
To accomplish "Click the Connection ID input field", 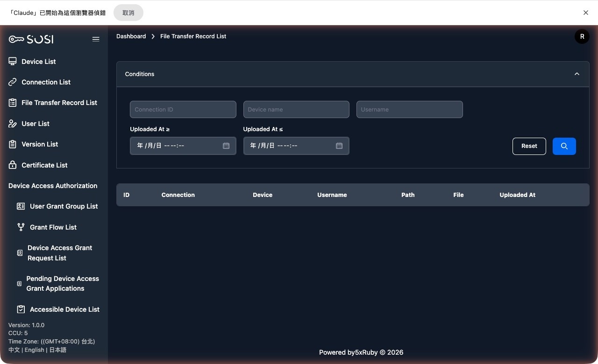I will 183,109.
